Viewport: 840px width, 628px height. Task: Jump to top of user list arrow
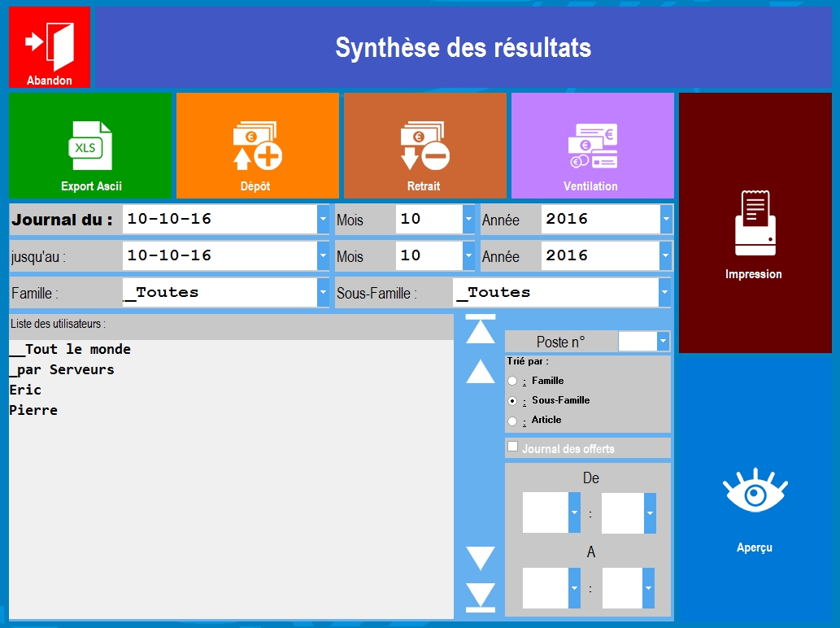[x=481, y=329]
